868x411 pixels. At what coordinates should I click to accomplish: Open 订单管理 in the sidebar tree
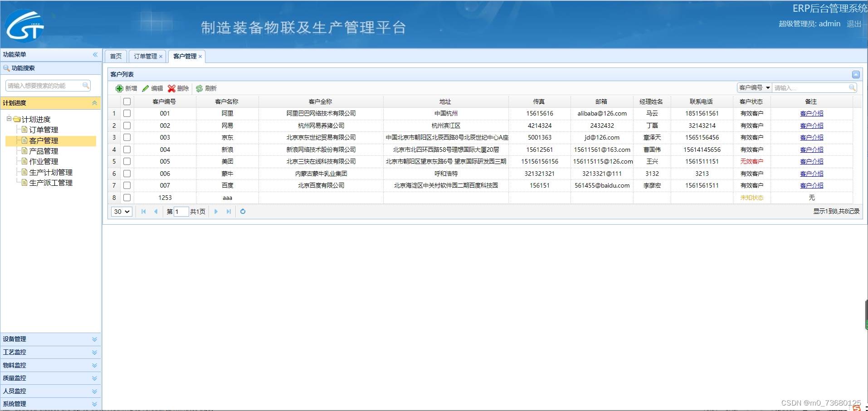[x=44, y=130]
